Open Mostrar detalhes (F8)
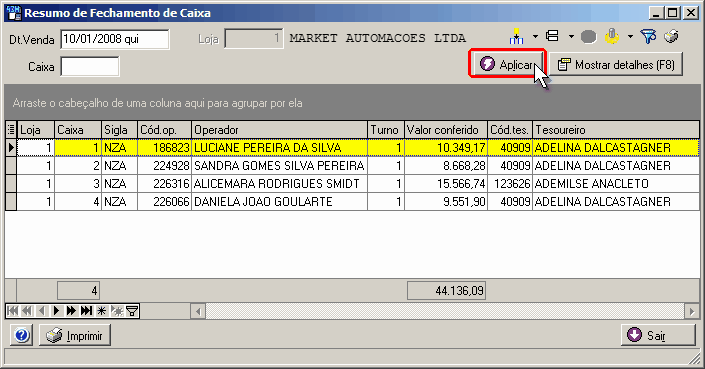This screenshot has height=369, width=705. click(616, 64)
